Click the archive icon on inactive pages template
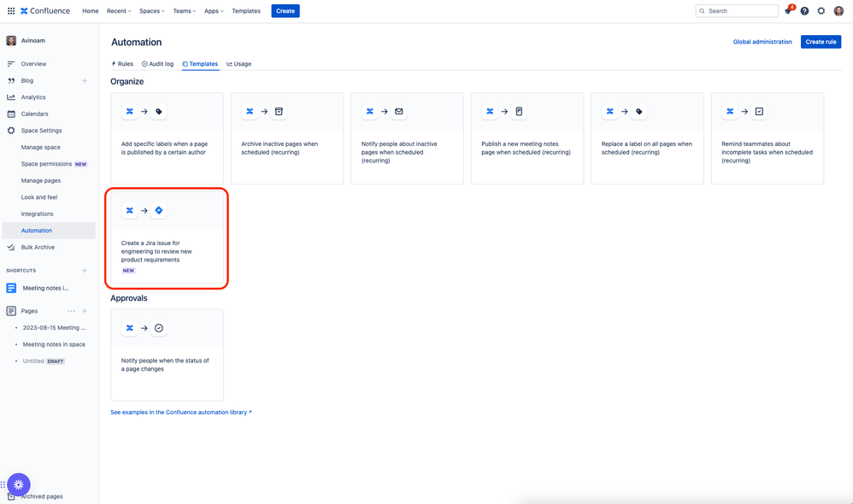This screenshot has height=504, width=853. [279, 110]
